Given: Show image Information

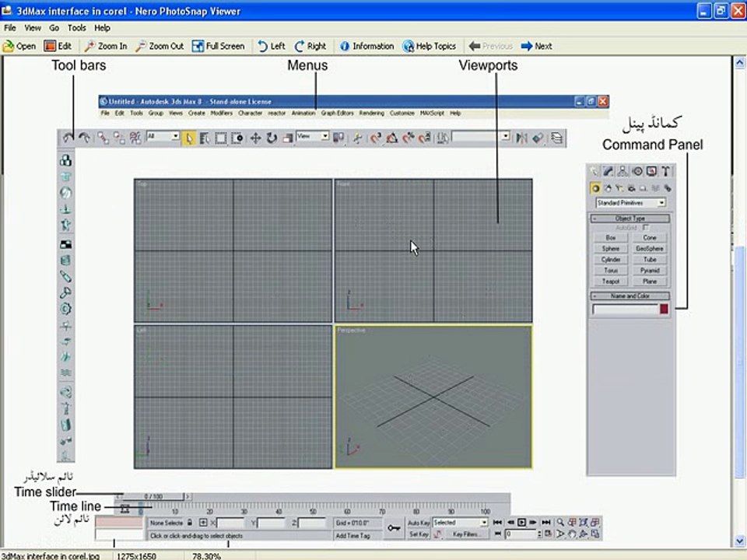Looking at the screenshot, I should [x=366, y=46].
